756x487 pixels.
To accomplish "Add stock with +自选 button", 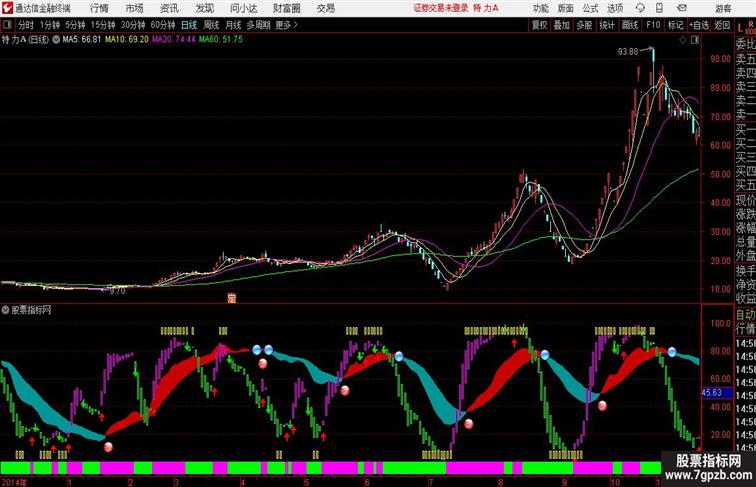I will tap(699, 25).
